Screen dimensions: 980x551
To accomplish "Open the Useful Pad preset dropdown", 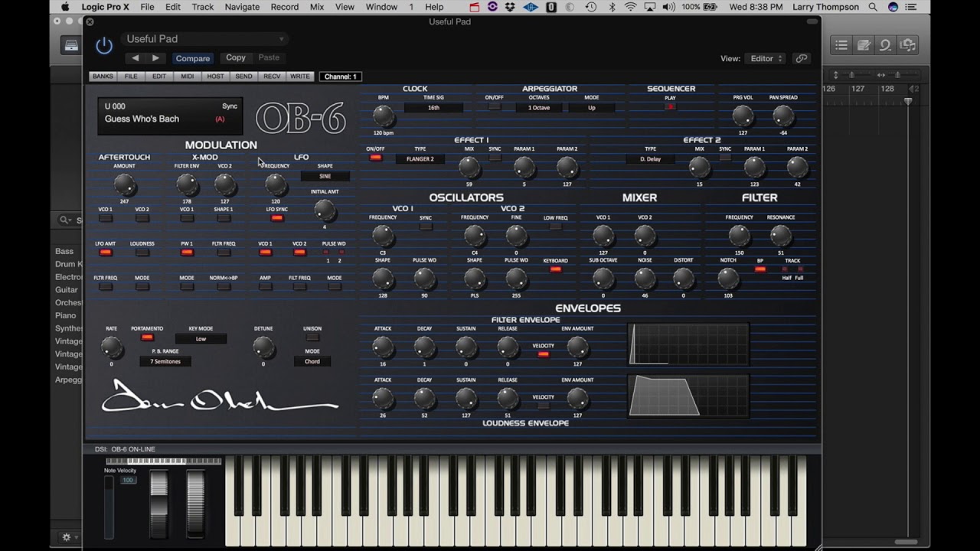I will tap(204, 39).
